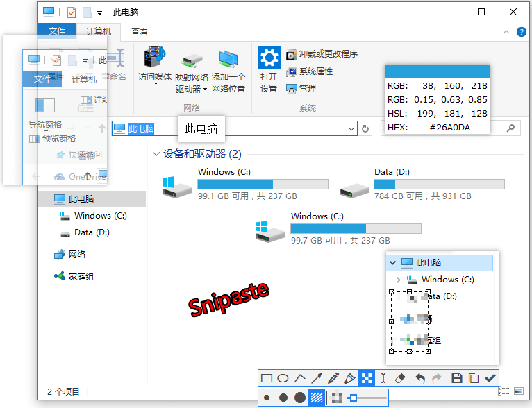Pick the Pencil freehand tool

(x=333, y=378)
